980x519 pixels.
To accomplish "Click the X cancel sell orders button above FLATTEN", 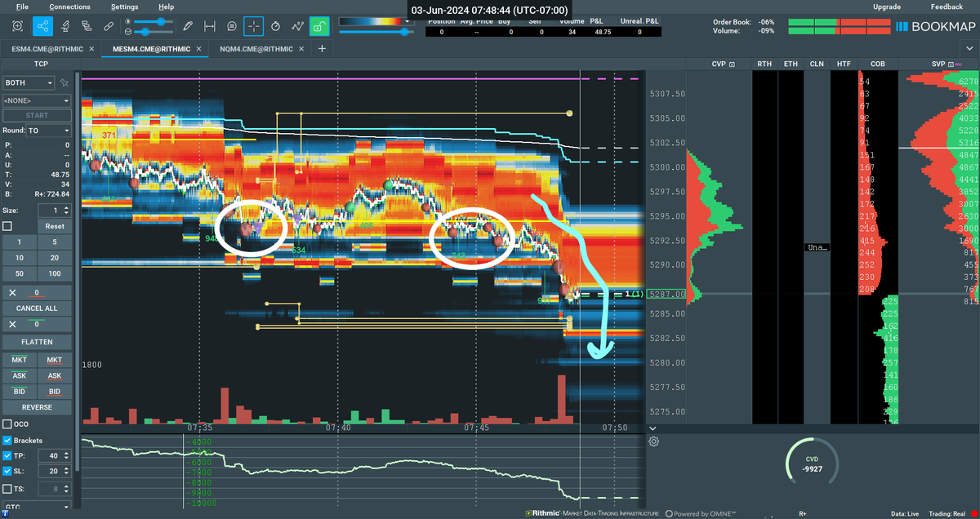I will [x=11, y=324].
